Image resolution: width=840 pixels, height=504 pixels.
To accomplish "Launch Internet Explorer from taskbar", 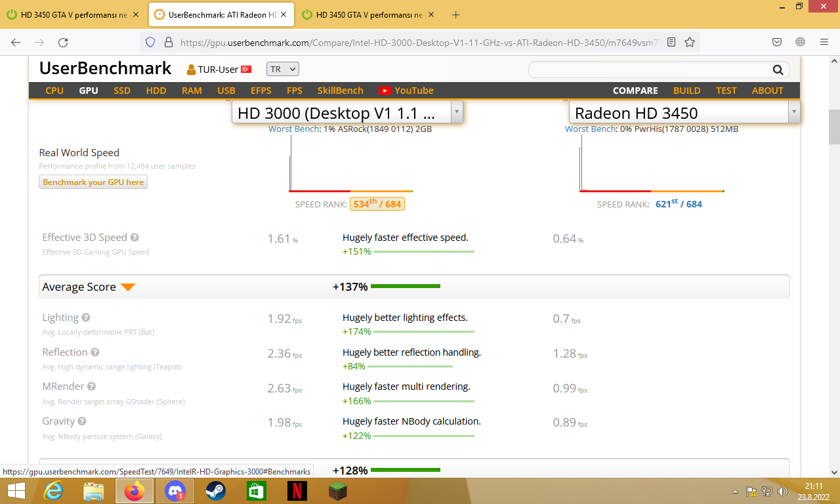I will 53,490.
